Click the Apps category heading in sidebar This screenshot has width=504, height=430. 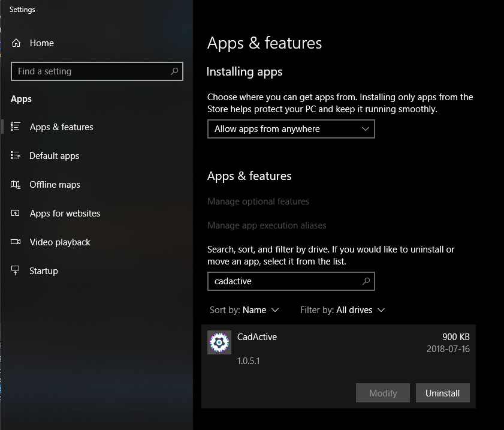(21, 99)
